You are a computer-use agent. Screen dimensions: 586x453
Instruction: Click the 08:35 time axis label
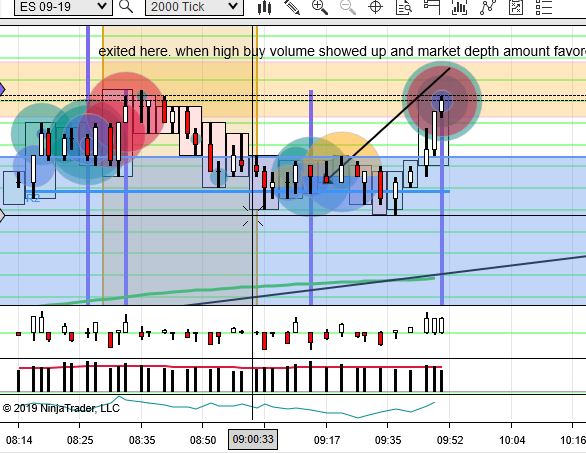point(142,440)
